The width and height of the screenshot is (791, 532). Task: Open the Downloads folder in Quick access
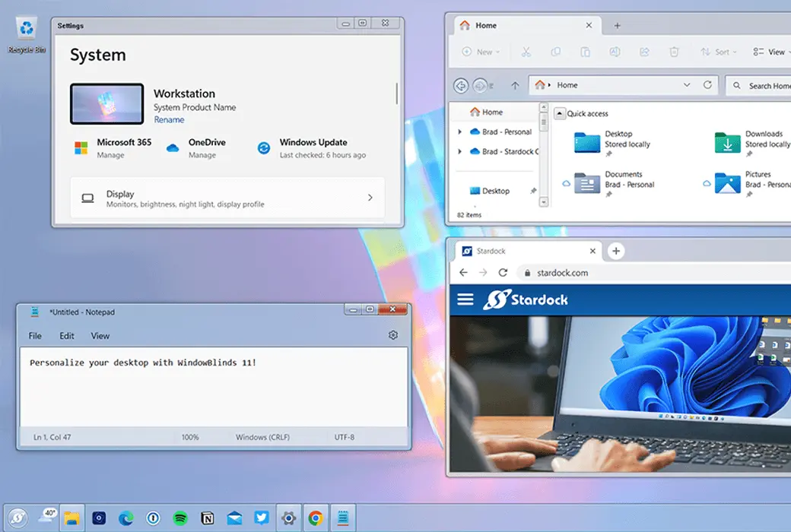751,143
